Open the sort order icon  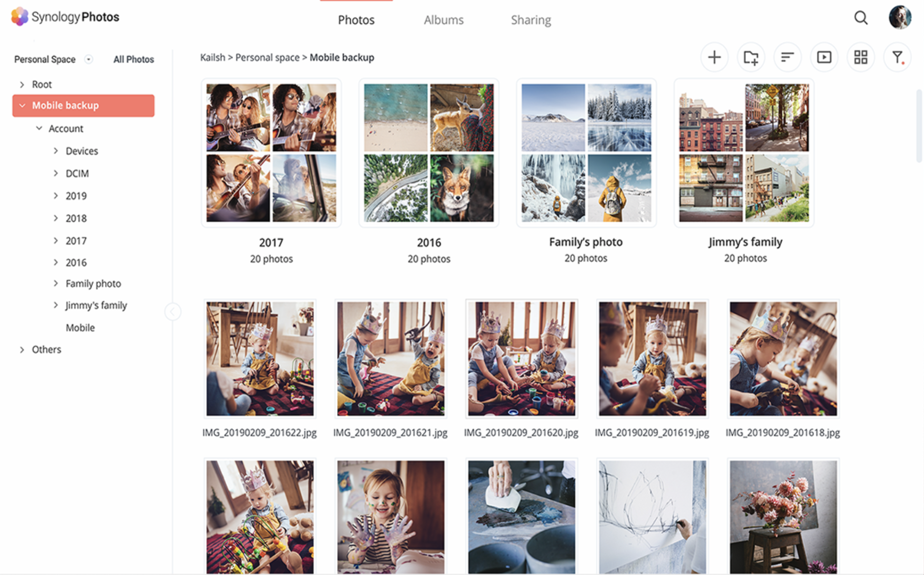(x=787, y=57)
